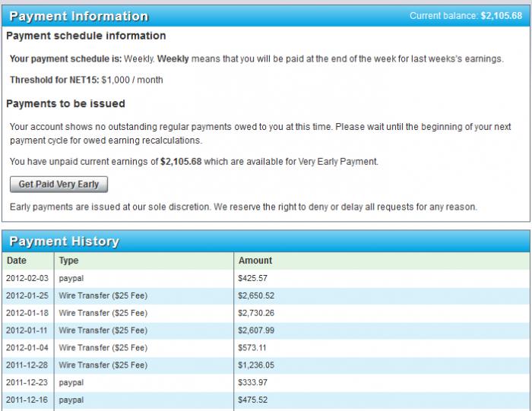Select the 2012-01-25 date cell
The width and height of the screenshot is (532, 411).
[27, 296]
